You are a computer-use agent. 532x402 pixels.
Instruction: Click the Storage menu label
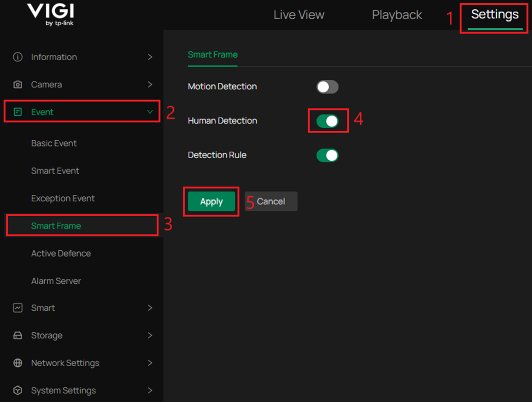[47, 335]
